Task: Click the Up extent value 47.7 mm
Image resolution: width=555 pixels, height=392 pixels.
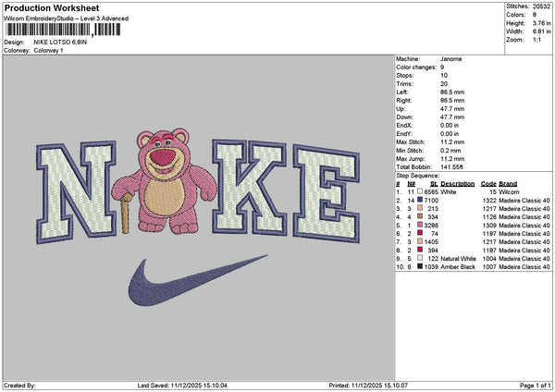Action: point(452,109)
